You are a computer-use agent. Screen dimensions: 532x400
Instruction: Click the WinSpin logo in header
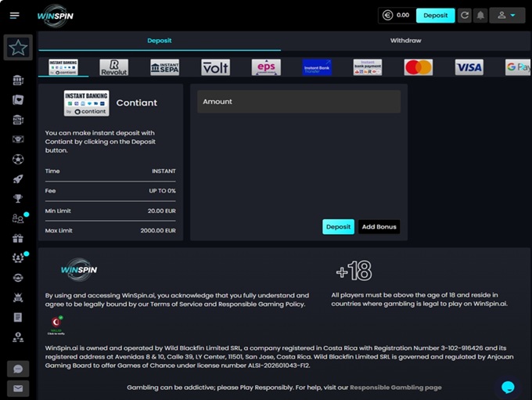(56, 16)
